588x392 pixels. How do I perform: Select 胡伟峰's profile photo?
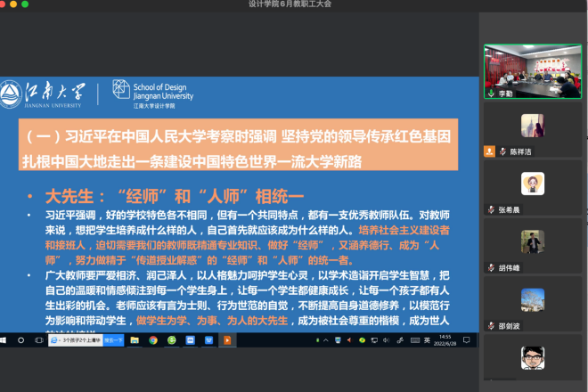pos(532,241)
